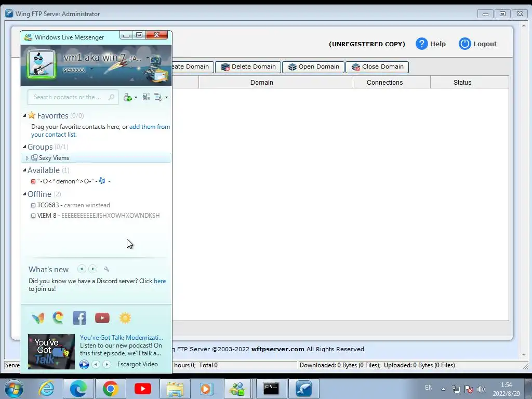Click the Wing FTP scrollbar down arrow
Image resolution: width=532 pixels, height=399 pixels.
[524, 355]
